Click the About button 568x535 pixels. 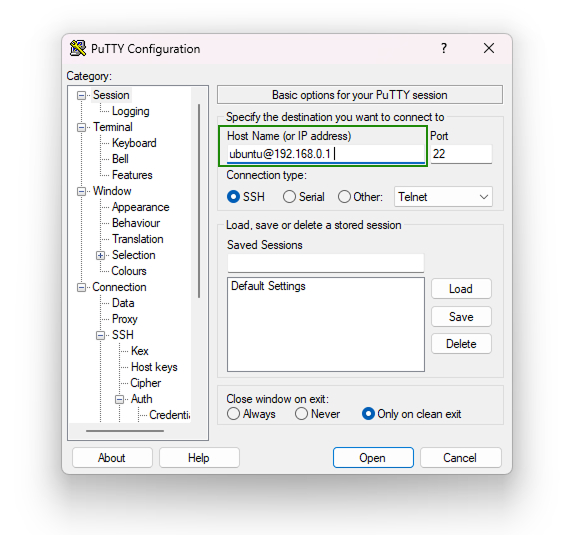(112, 457)
